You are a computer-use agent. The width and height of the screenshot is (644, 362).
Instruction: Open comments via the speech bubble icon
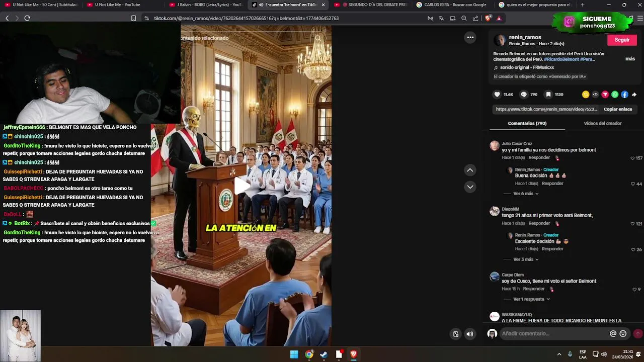(x=524, y=95)
